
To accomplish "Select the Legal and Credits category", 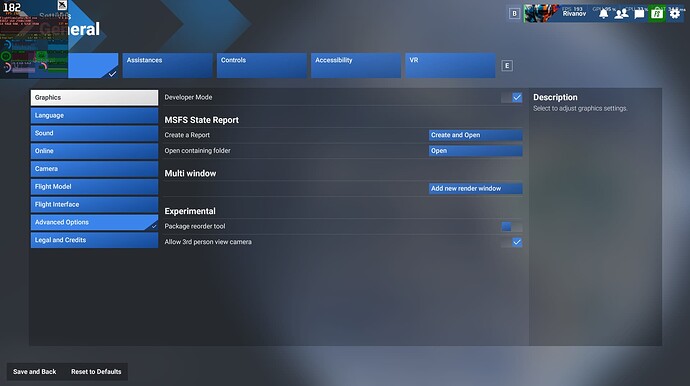I will pos(94,240).
